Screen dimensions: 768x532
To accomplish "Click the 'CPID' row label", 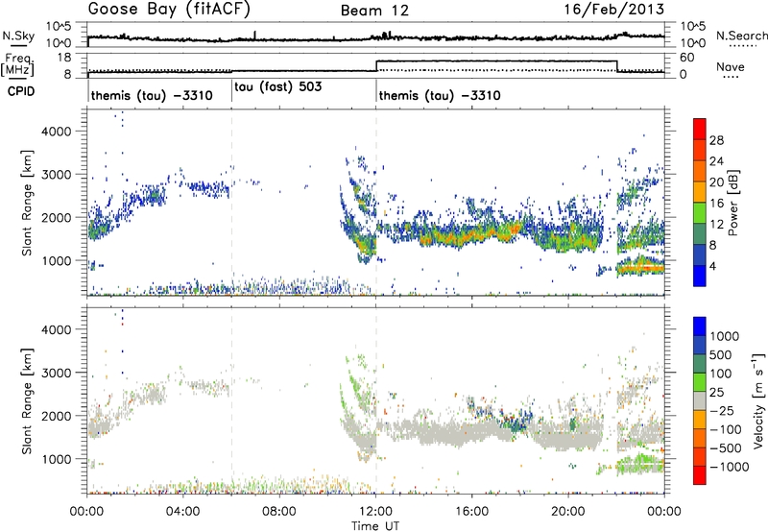I will point(21,91).
